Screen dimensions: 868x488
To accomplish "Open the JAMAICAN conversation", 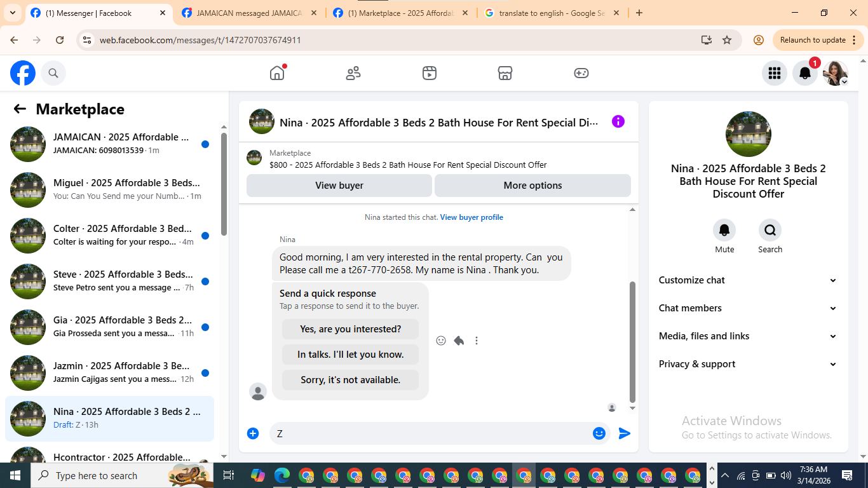I will pyautogui.click(x=109, y=144).
